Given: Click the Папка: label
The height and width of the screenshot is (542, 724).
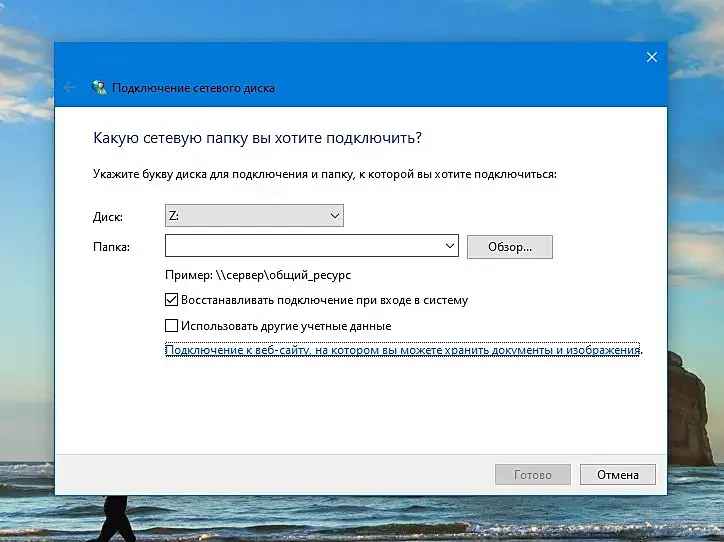Looking at the screenshot, I should pyautogui.click(x=111, y=247).
